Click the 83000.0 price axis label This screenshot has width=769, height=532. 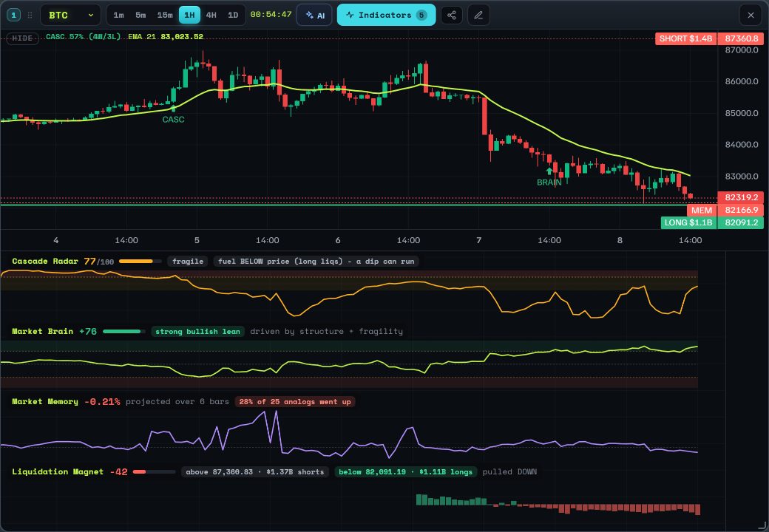tap(742, 177)
